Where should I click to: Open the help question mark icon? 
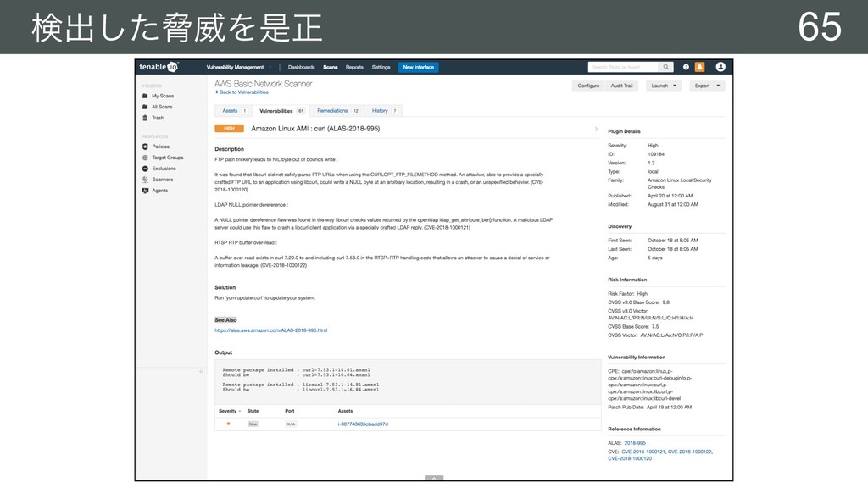686,67
